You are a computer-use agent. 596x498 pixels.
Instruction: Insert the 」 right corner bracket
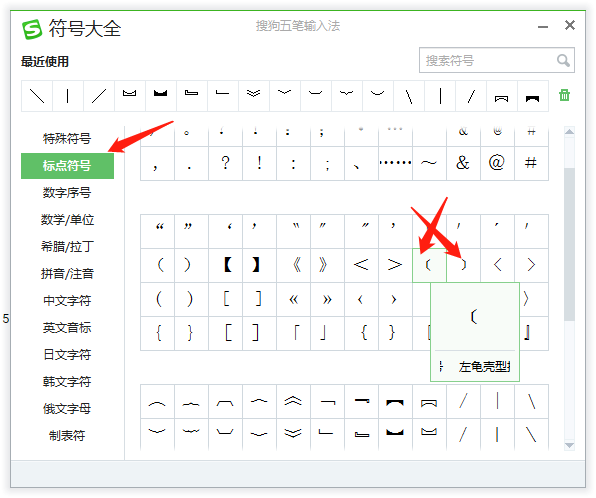coord(327,333)
